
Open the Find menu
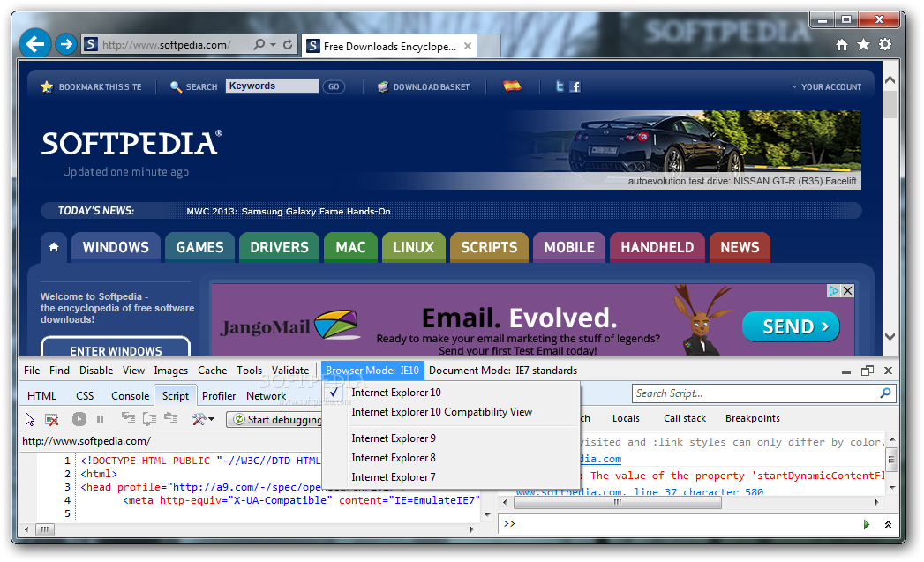pyautogui.click(x=59, y=371)
